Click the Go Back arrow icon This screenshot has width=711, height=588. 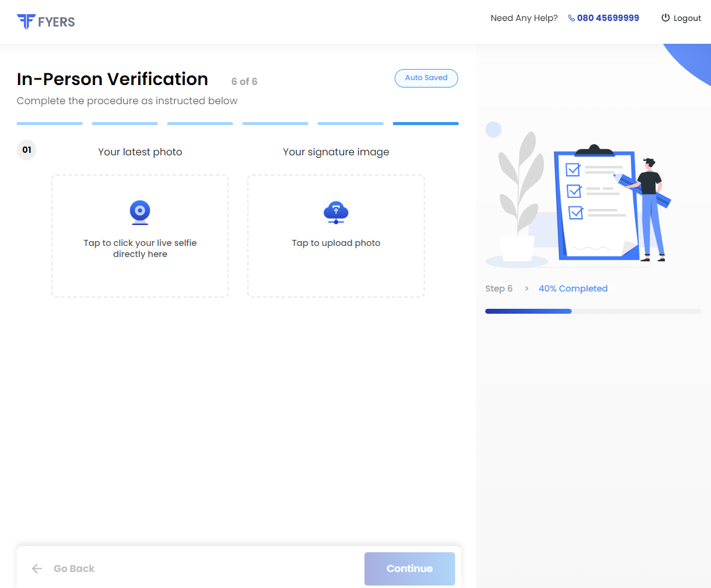(x=37, y=568)
